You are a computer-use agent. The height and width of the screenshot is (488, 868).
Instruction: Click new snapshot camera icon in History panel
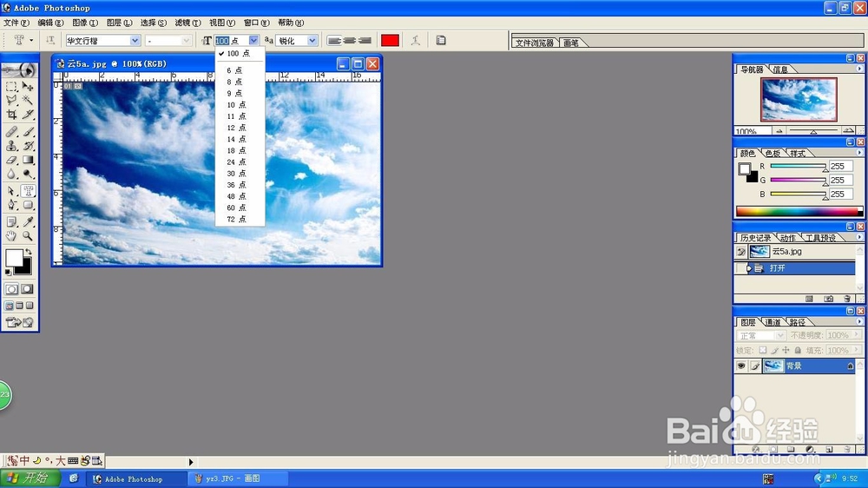(x=828, y=299)
